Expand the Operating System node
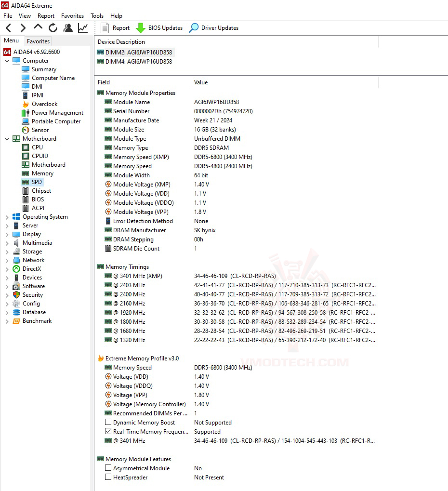Screen dimensions: 448x491 pos(7,217)
